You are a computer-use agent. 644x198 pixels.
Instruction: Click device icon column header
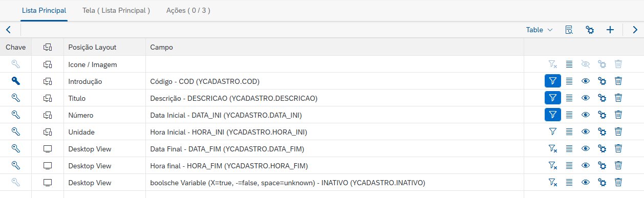click(x=48, y=47)
